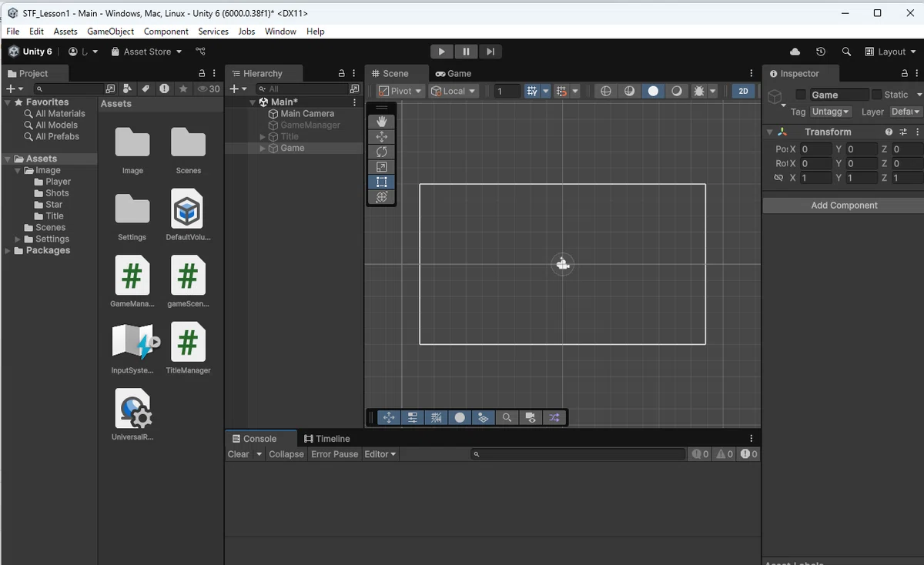Screen dimensions: 924x565
Task: Open the undo history icon
Action: pyautogui.click(x=821, y=52)
